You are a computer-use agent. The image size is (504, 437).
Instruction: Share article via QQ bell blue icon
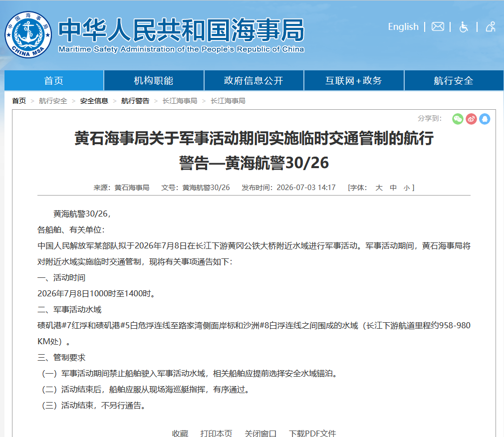485,119
